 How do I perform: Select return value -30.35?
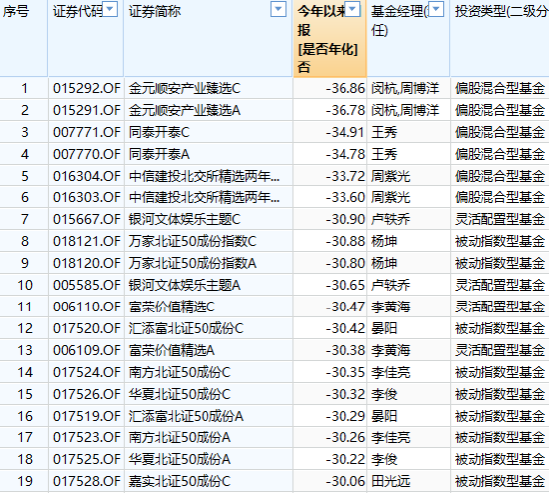[x=345, y=372]
